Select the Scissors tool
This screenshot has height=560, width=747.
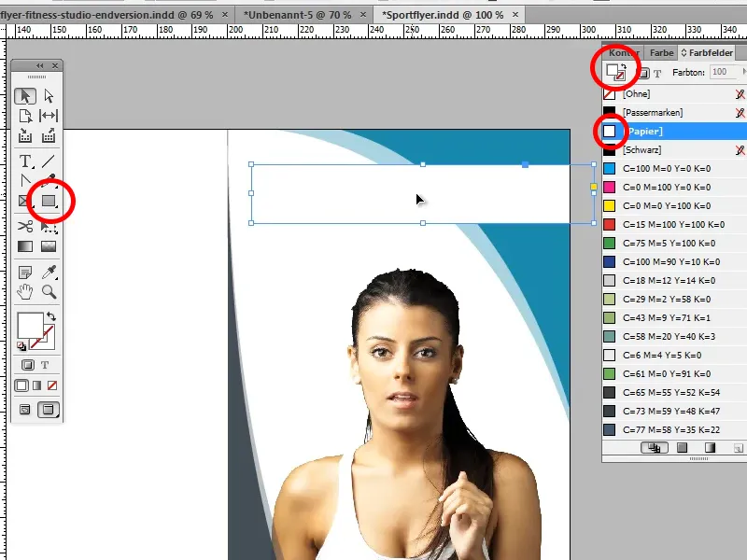[25, 226]
